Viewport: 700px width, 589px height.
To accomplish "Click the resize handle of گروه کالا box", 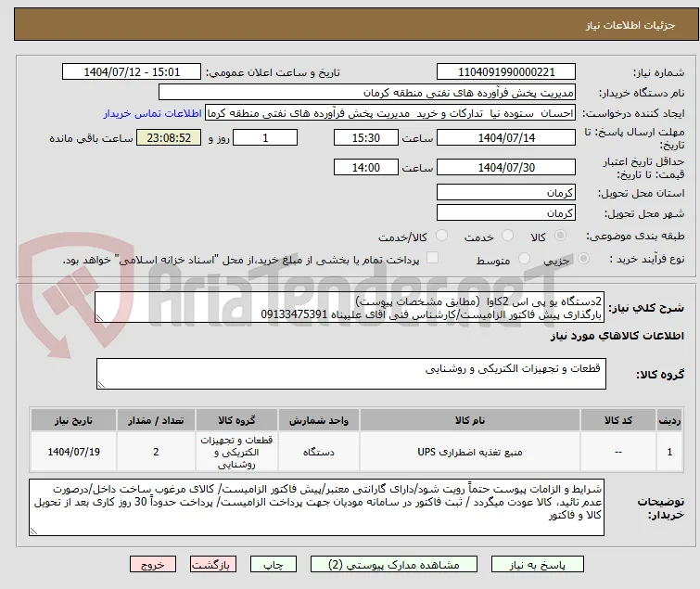I will point(101,385).
